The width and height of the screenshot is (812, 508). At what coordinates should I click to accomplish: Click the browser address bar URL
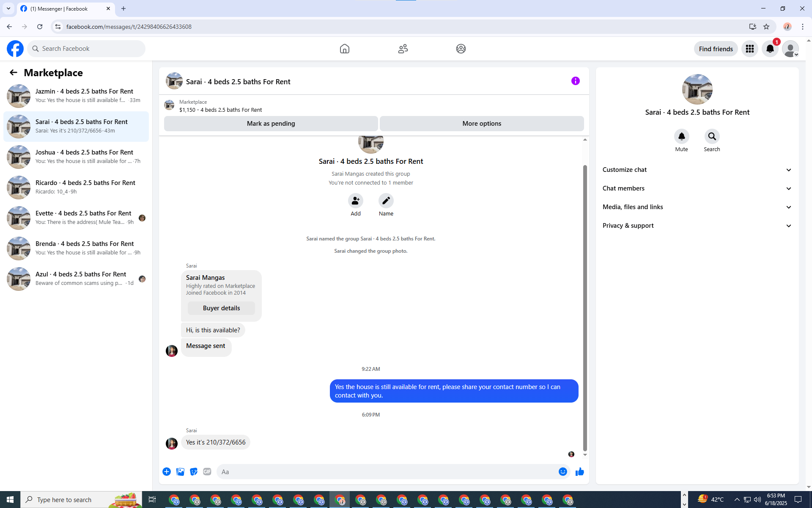pos(129,27)
